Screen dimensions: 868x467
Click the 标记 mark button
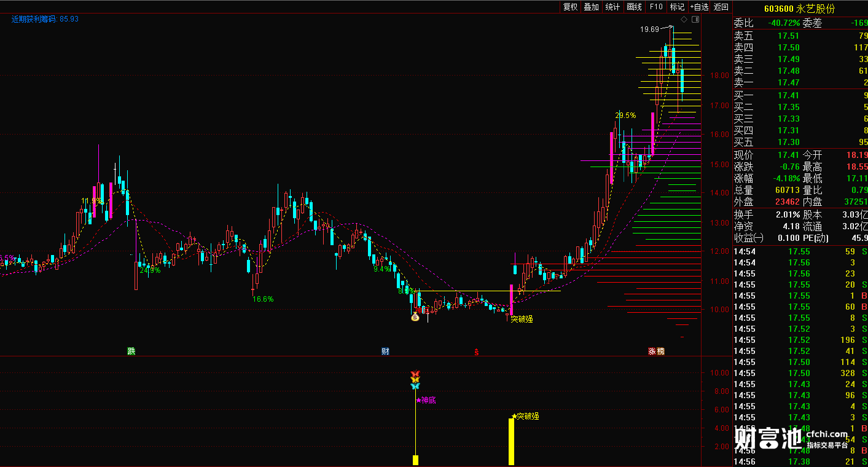(x=677, y=7)
